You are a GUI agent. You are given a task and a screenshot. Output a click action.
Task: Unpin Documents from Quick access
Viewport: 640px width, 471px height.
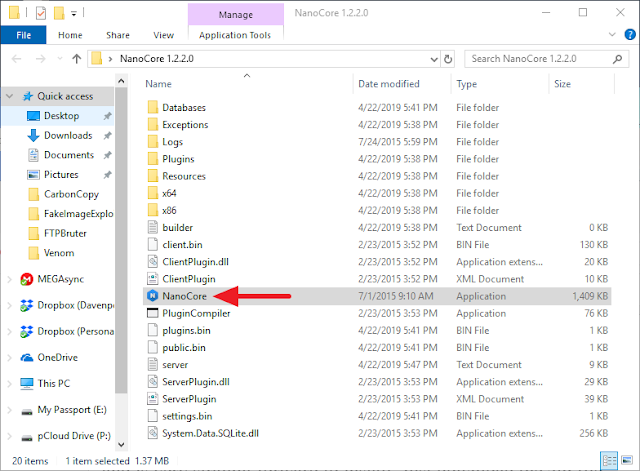tap(107, 155)
